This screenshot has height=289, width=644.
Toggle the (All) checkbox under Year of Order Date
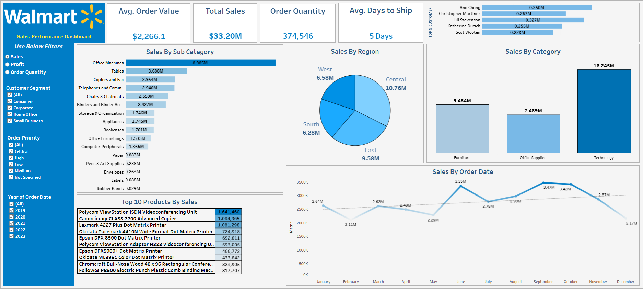12,204
